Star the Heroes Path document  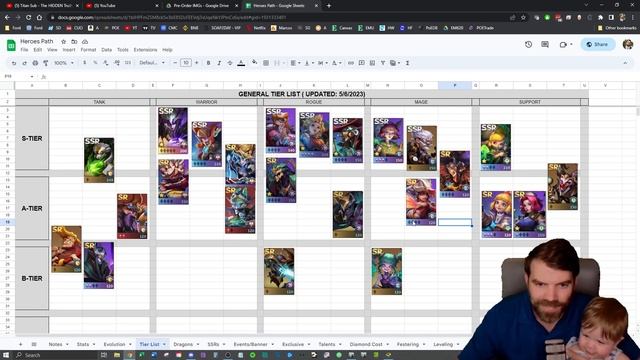[x=63, y=42]
